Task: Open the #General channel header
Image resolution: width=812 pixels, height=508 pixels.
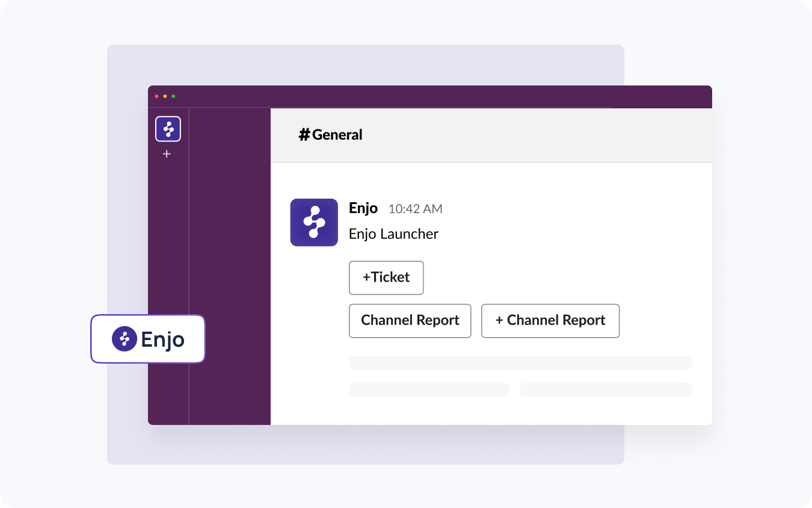Action: 331,135
